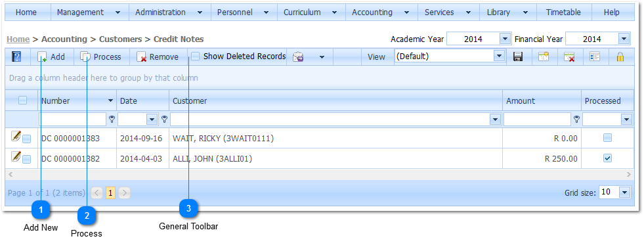Click the Add credit note button
Screen dimensions: 644x249
(52, 57)
